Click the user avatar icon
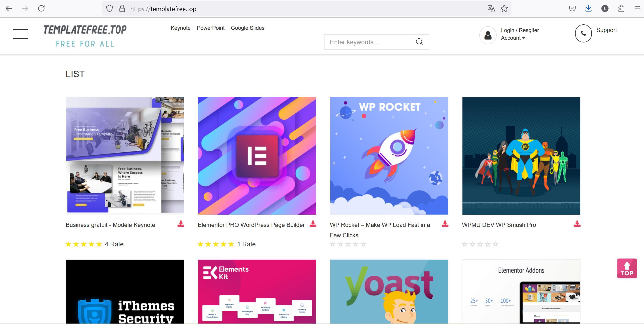 point(488,35)
